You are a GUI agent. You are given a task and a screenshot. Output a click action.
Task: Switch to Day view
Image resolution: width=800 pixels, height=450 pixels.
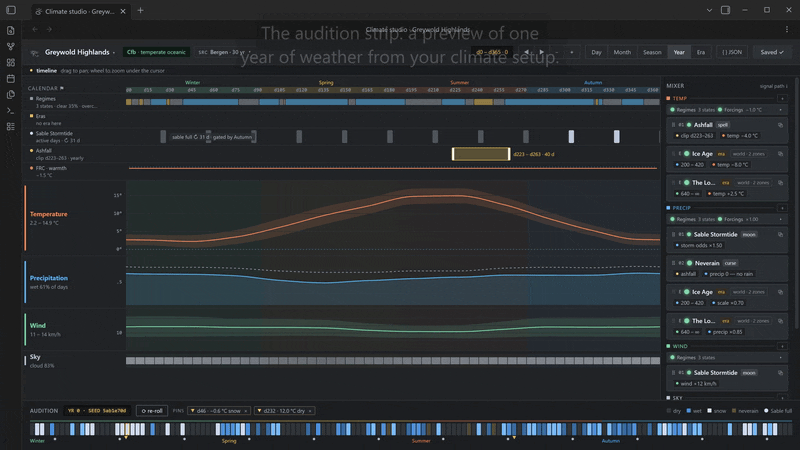[596, 52]
